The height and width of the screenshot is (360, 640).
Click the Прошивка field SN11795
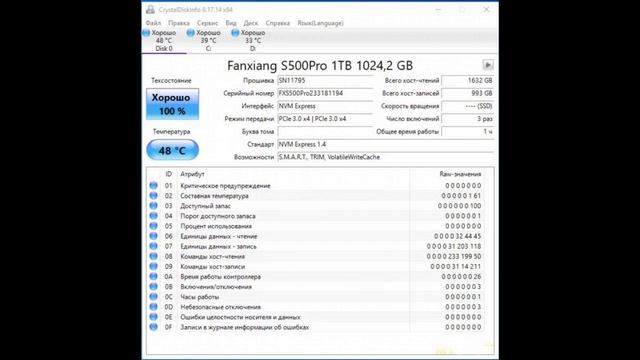325,81
